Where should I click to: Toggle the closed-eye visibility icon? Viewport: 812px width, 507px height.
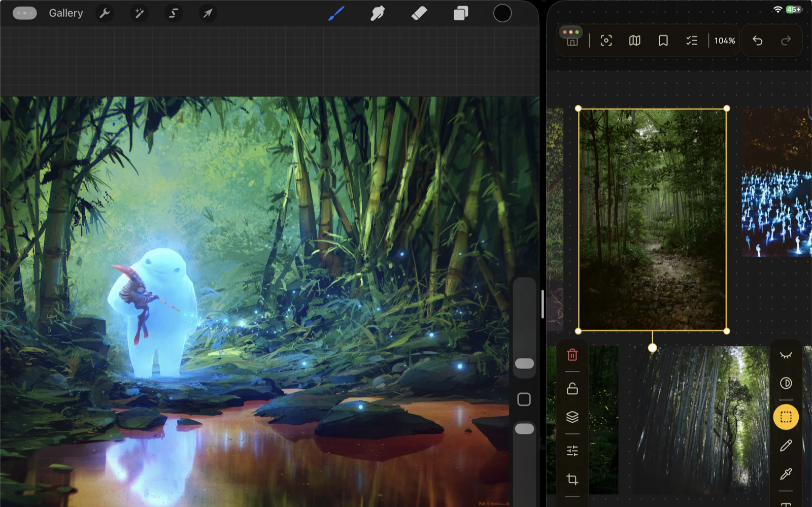786,355
